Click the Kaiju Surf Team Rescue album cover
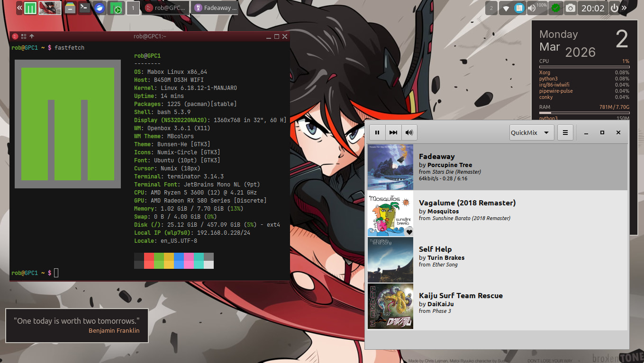This screenshot has width=644, height=363. pyautogui.click(x=390, y=306)
